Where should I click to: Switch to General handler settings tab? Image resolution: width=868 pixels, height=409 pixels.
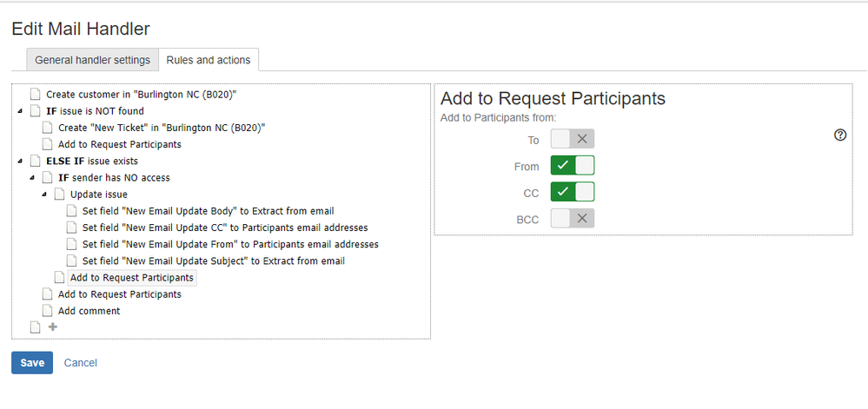92,60
